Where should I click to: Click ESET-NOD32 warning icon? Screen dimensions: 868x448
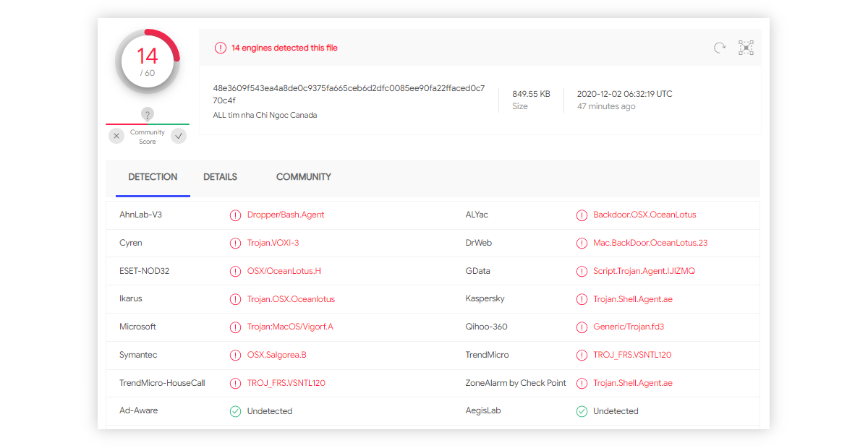click(x=235, y=272)
